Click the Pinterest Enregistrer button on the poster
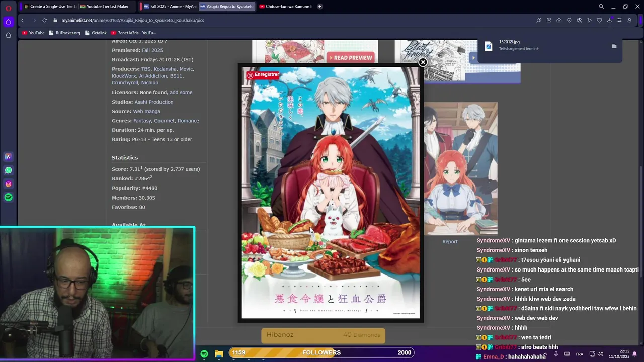The height and width of the screenshot is (362, 644). [263, 75]
